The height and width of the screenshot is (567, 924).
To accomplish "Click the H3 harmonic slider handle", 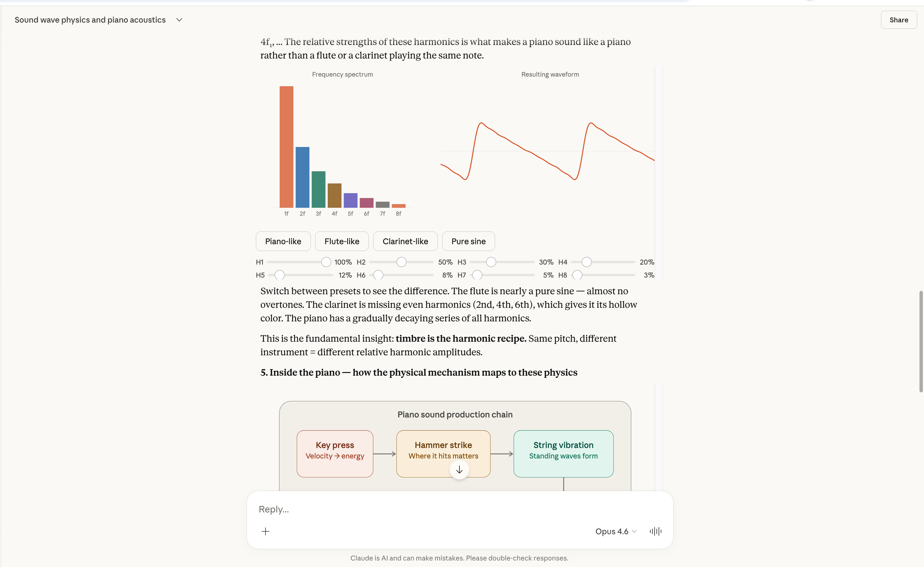I will pos(491,262).
